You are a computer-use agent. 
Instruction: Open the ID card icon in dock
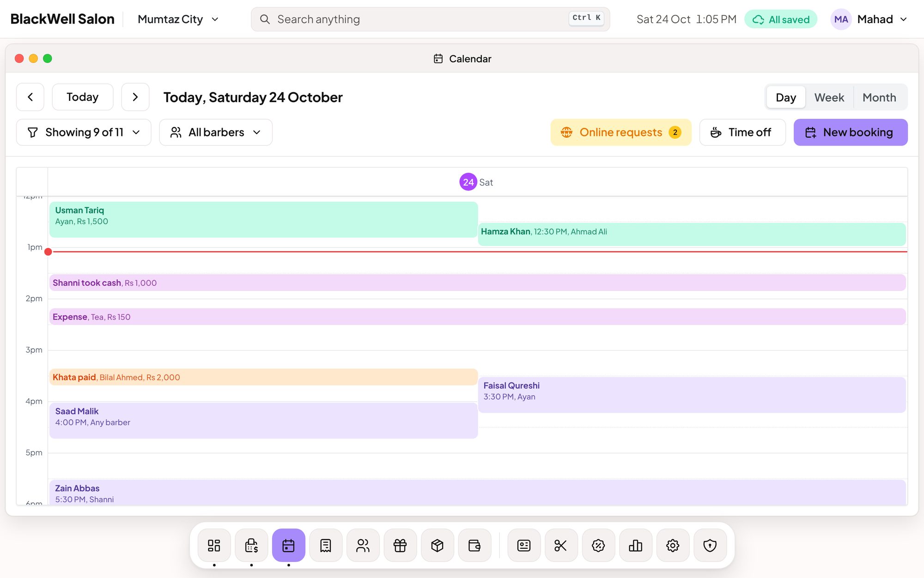tap(524, 545)
